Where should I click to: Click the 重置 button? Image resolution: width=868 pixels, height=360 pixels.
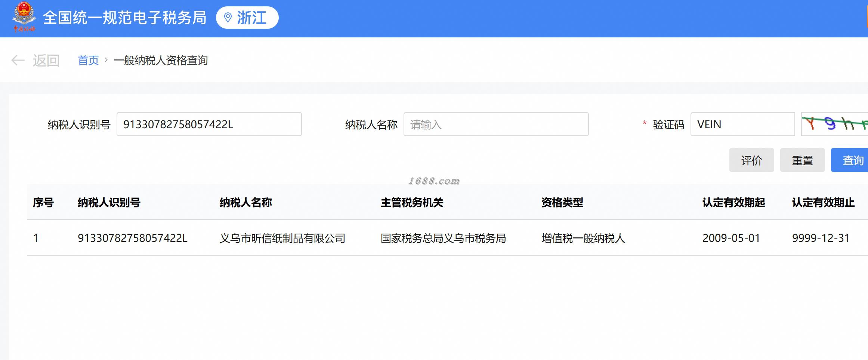(x=803, y=160)
